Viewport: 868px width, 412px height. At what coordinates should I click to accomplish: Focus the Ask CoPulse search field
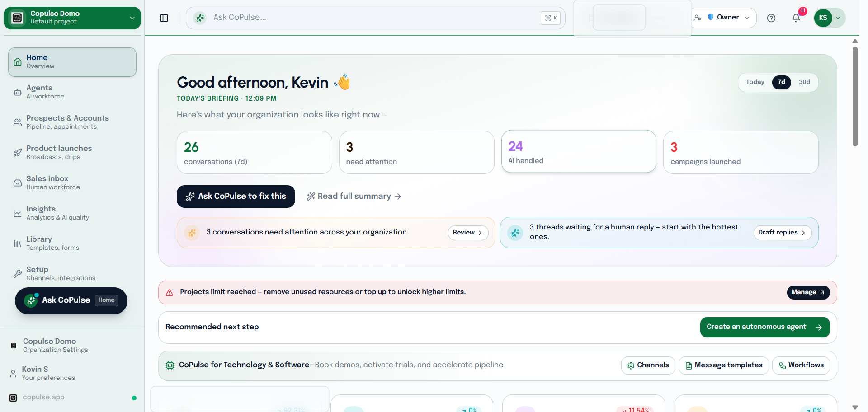pyautogui.click(x=375, y=18)
